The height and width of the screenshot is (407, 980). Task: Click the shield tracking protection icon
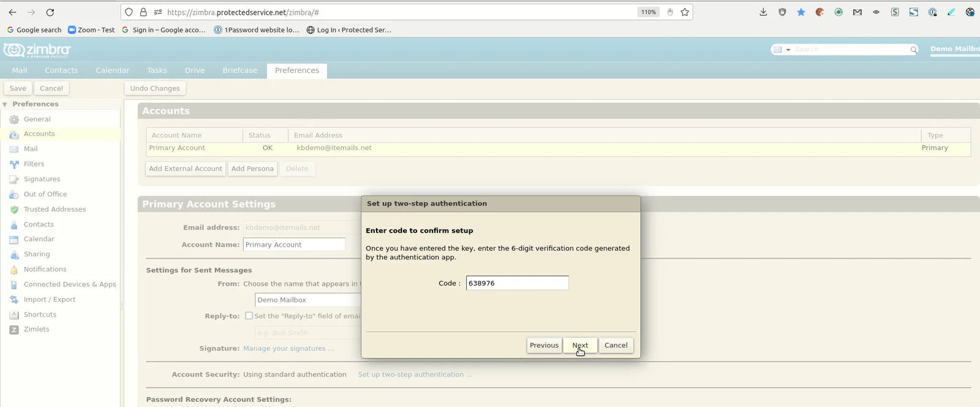[129, 12]
